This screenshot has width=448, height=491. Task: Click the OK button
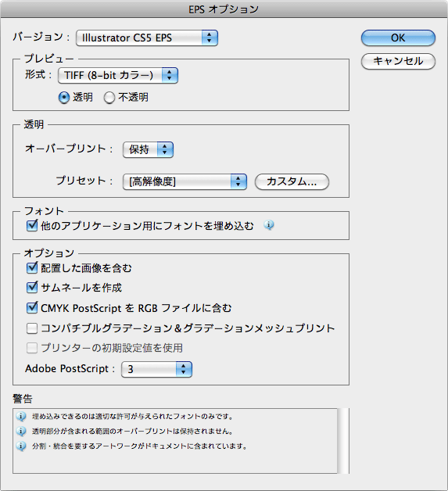398,38
